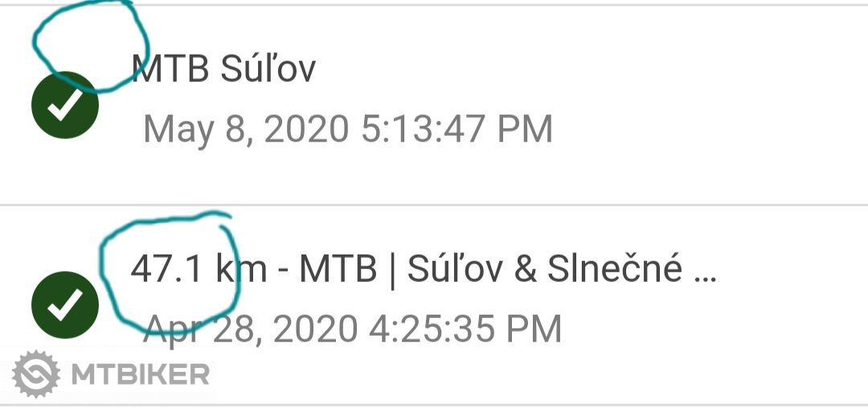Image resolution: width=868 pixels, height=408 pixels.
Task: Click the 4:25:35 PM timestamp
Action: click(465, 329)
